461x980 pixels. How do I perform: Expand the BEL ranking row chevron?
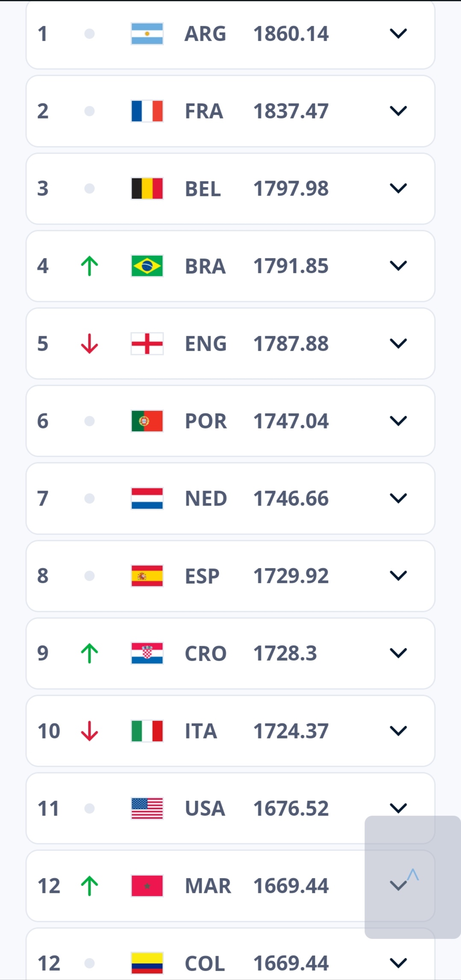pos(398,189)
